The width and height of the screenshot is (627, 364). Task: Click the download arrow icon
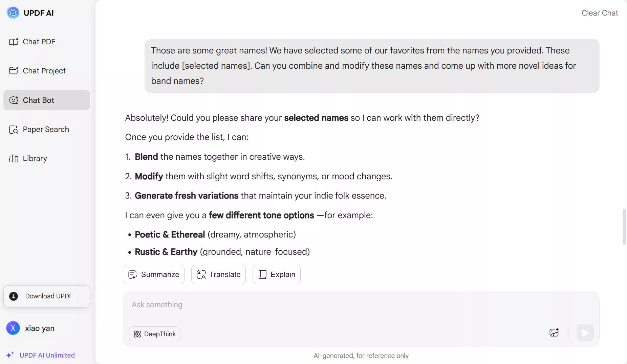point(14,296)
